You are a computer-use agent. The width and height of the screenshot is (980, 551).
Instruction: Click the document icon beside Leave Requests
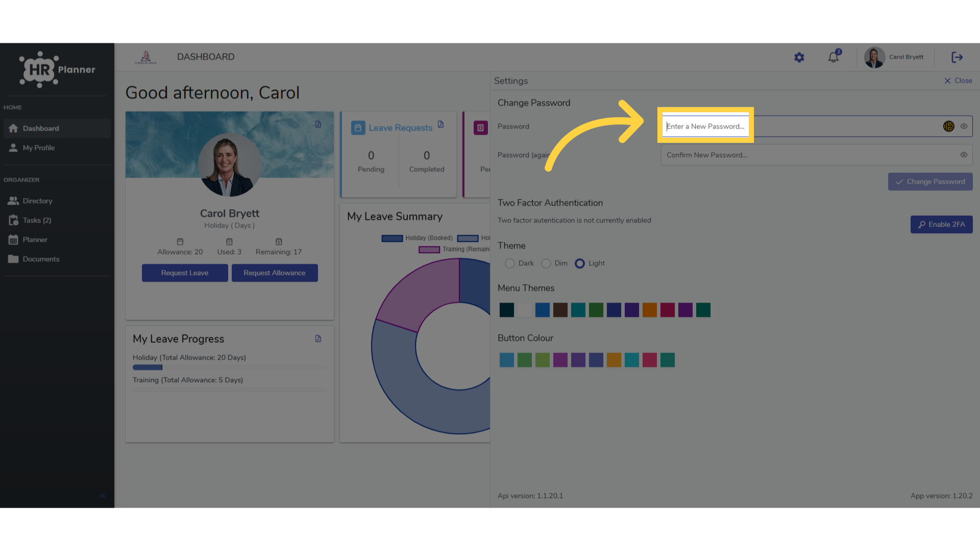click(440, 124)
